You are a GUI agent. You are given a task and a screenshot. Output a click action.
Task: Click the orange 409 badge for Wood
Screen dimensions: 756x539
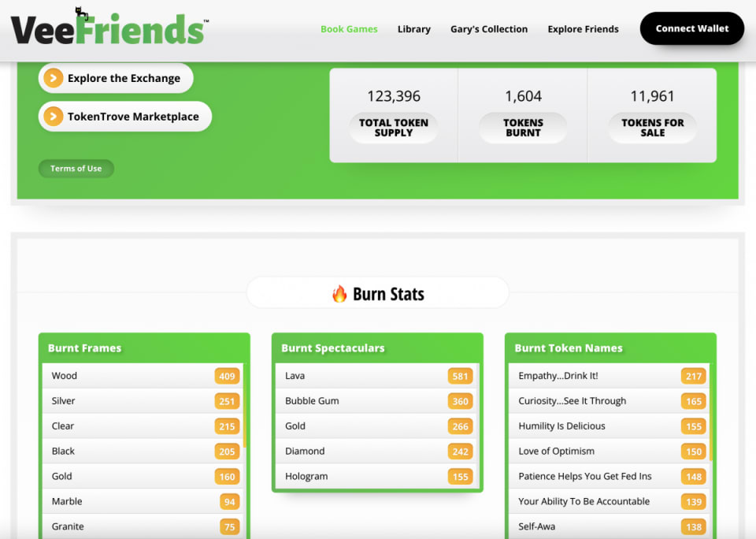[x=227, y=376]
